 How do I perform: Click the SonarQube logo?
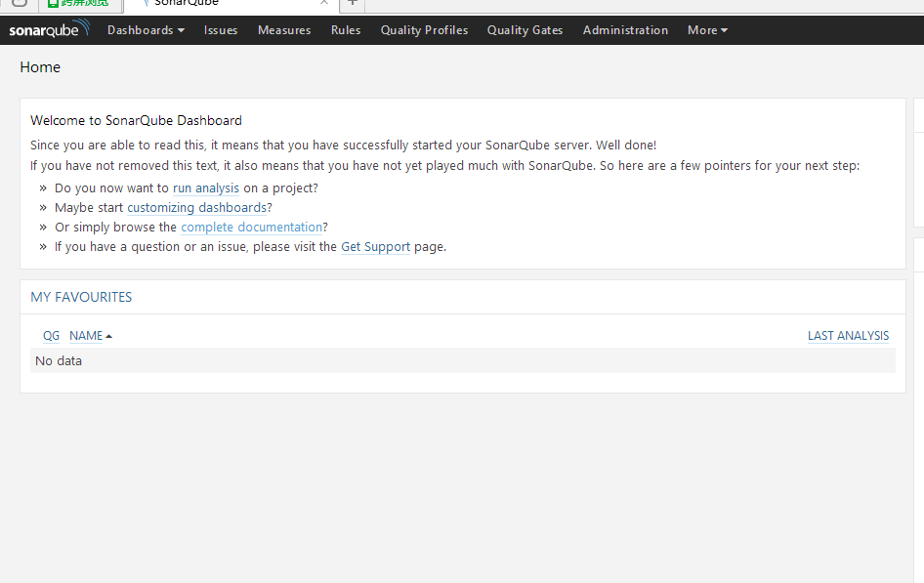(50, 29)
